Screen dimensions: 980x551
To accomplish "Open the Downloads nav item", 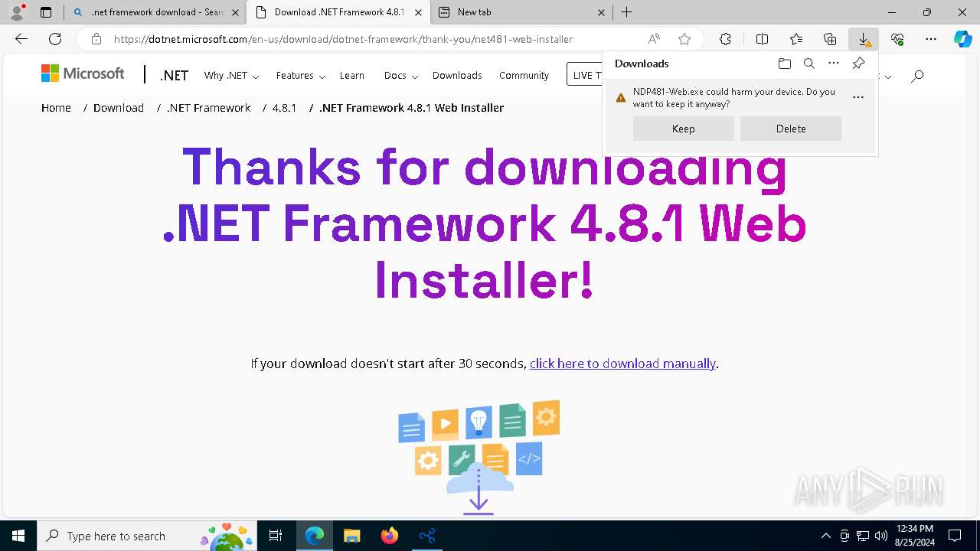I will tap(457, 75).
